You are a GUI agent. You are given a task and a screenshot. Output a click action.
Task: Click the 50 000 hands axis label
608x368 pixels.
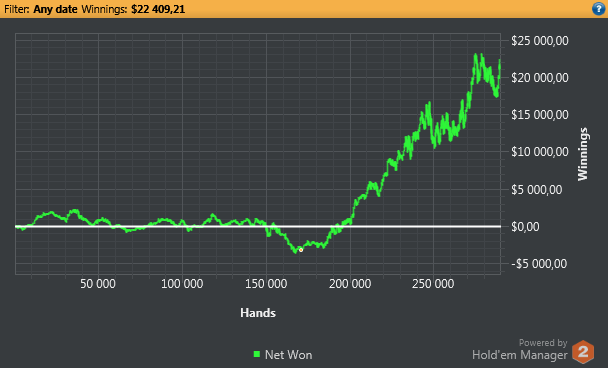tap(98, 284)
